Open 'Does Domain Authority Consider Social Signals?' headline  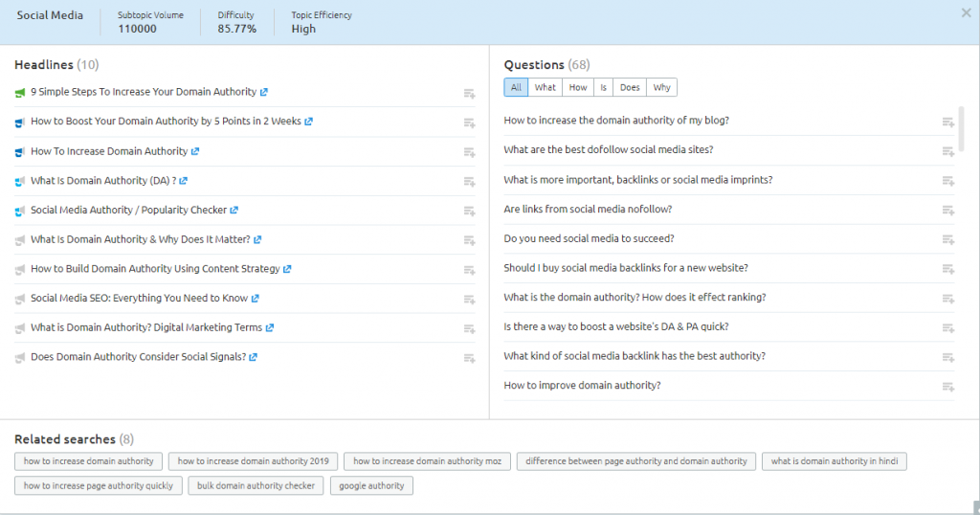coord(138,357)
